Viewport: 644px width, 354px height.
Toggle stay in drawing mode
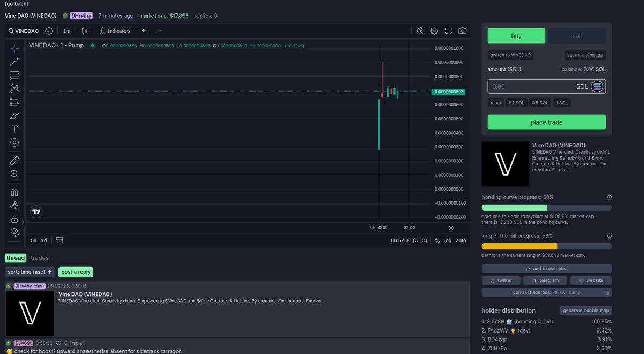(14, 205)
